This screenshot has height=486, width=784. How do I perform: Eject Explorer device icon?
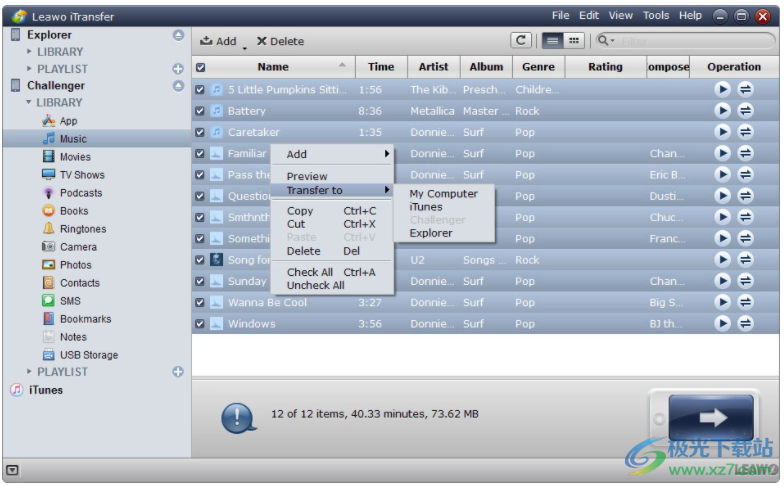(x=178, y=35)
